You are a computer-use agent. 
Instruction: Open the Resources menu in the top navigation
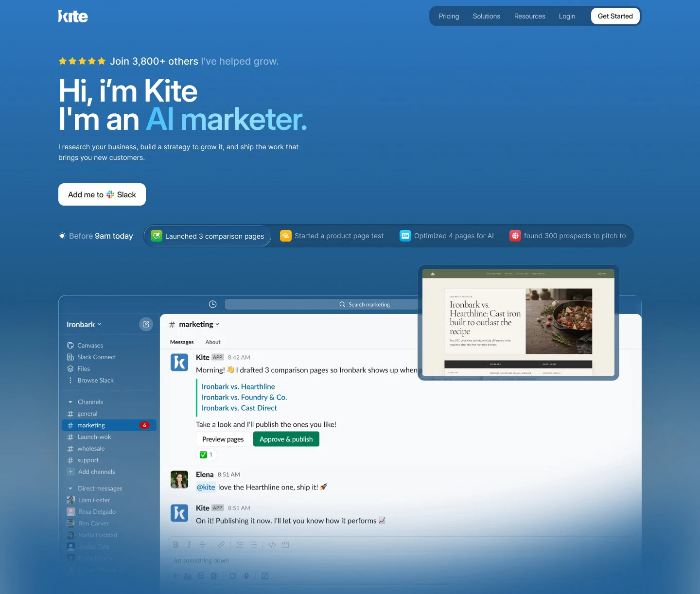tap(530, 16)
